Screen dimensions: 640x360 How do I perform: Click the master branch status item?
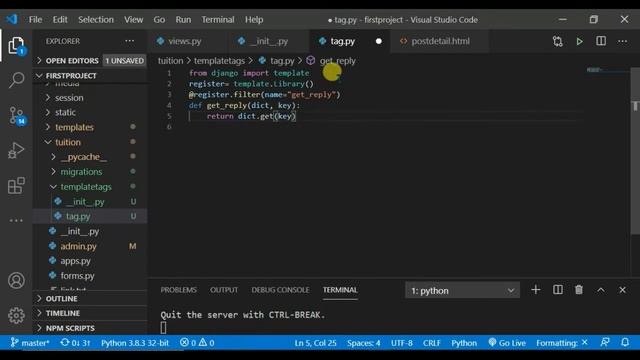(30, 343)
